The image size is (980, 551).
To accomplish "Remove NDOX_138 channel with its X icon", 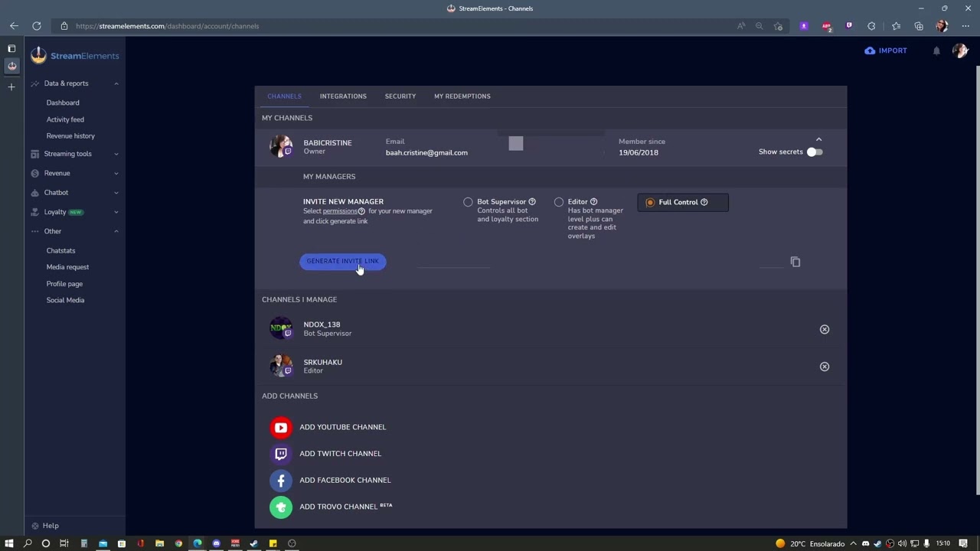I will click(x=825, y=329).
